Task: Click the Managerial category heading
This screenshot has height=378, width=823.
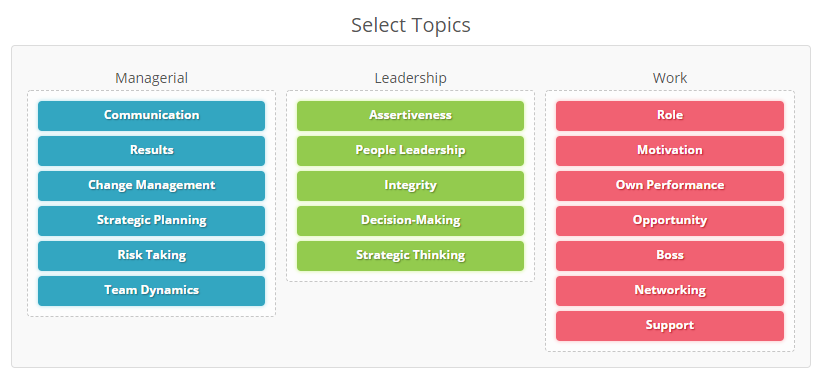Action: click(151, 78)
